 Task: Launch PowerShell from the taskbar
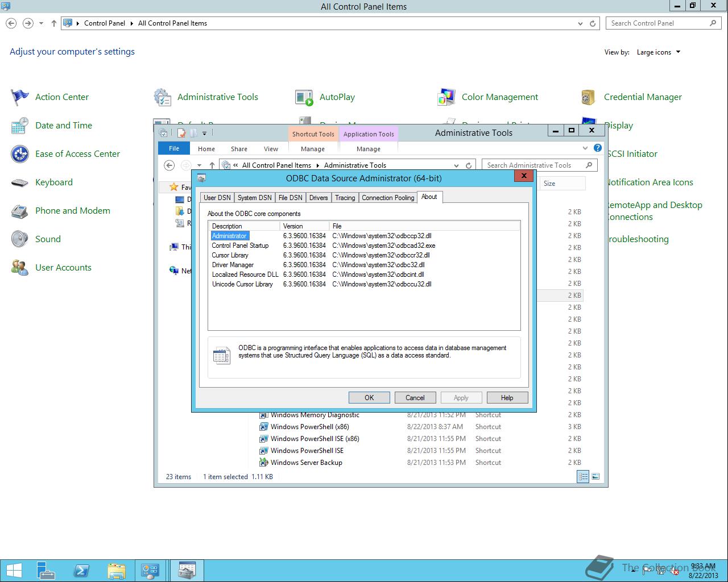[x=81, y=571]
